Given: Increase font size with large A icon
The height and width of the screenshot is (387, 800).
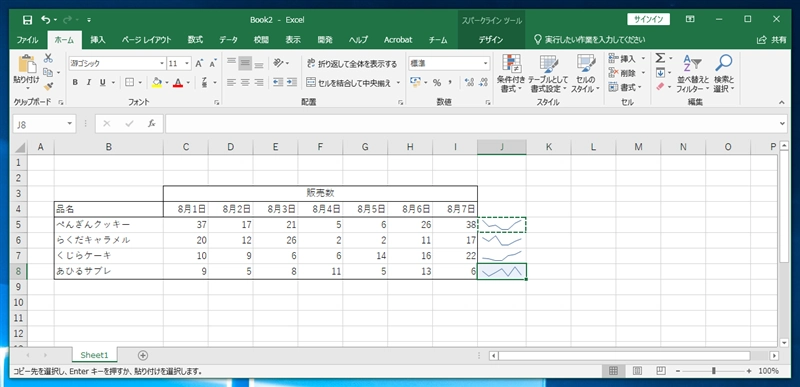Looking at the screenshot, I should pos(199,64).
